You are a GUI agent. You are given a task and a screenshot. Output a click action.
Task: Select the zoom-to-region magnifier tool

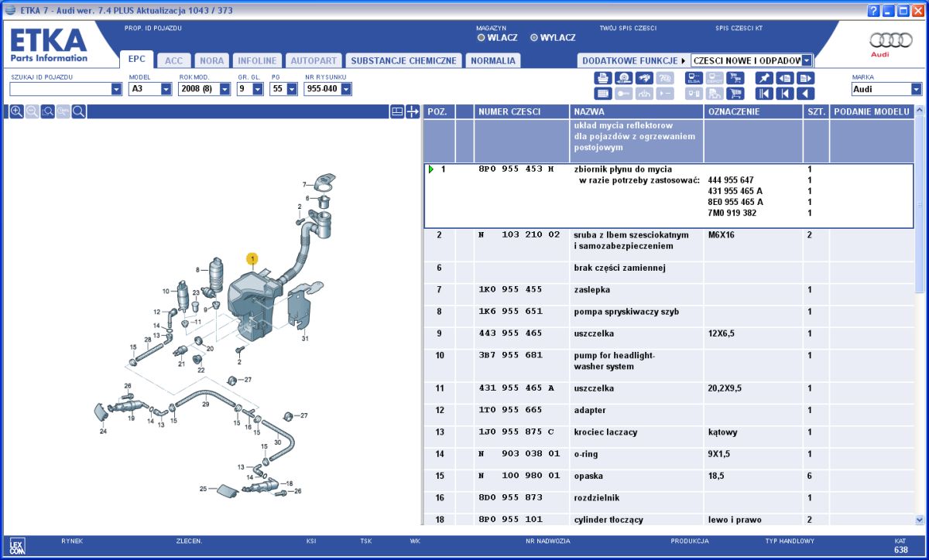(47, 111)
